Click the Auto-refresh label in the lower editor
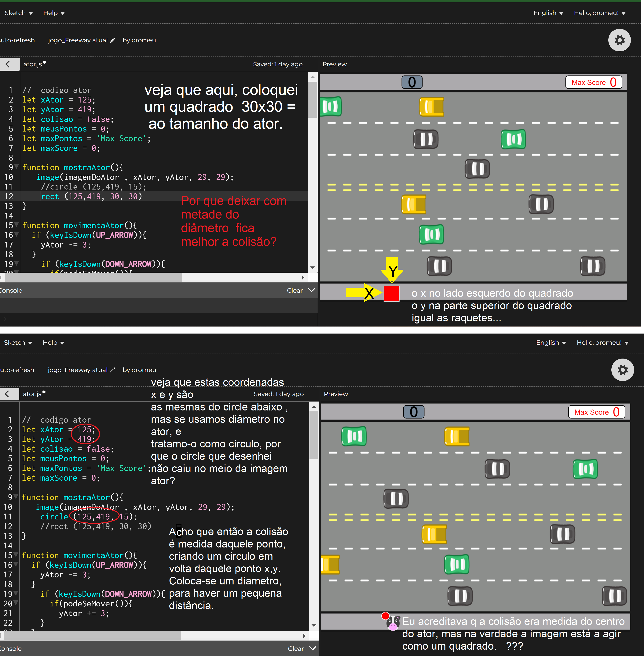 [17, 370]
